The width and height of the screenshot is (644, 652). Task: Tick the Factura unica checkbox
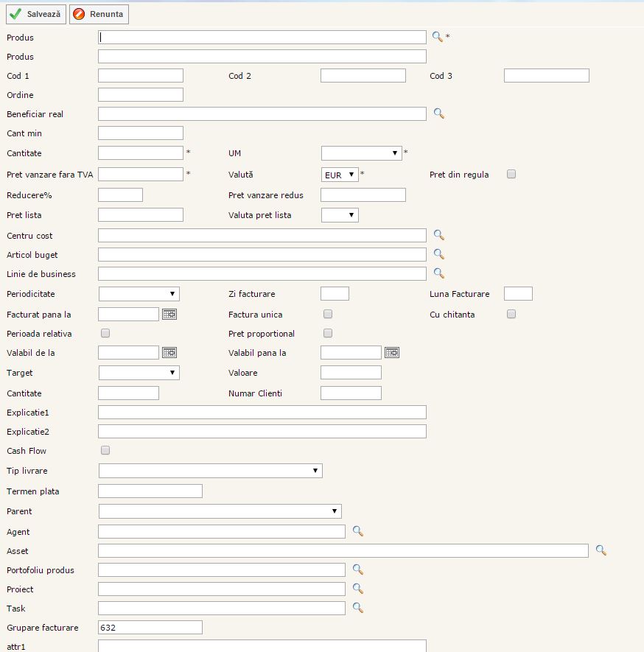[328, 315]
